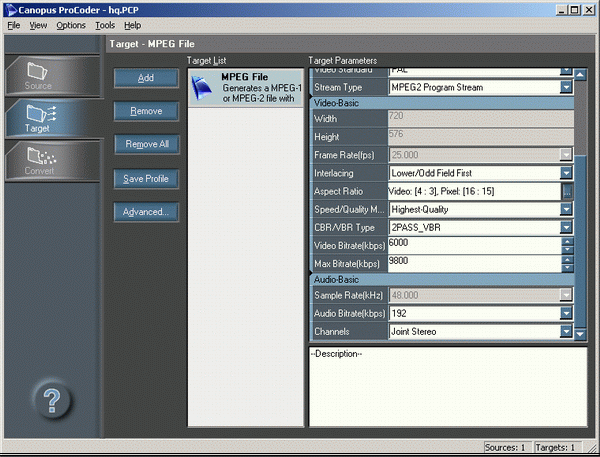Open the Convert panel tab

[x=52, y=160]
